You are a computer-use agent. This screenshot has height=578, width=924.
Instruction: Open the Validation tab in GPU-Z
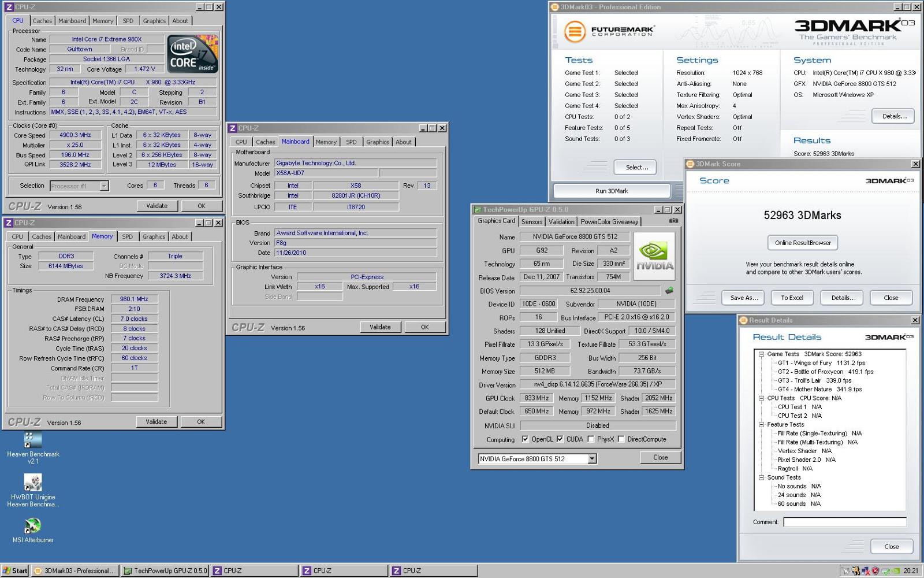[x=561, y=221]
